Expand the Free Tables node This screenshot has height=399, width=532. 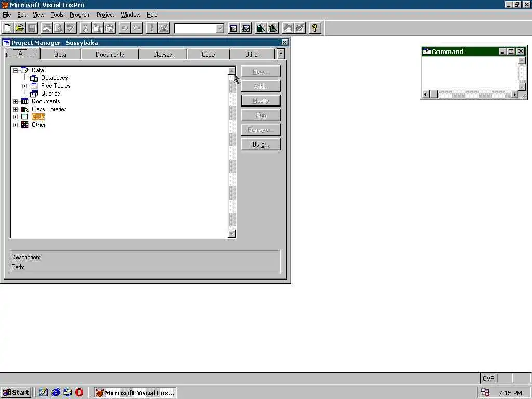(x=25, y=86)
